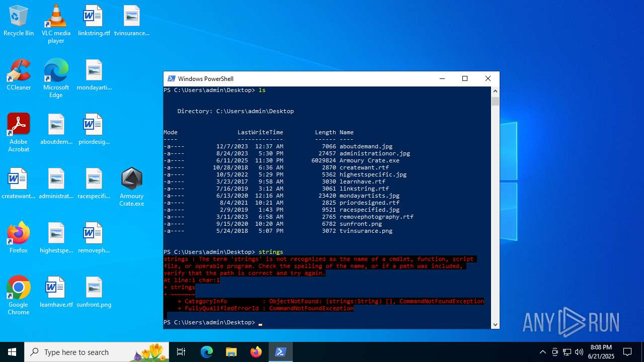Viewport: 644px width, 362px height.
Task: Select Adobe Acrobat desktop shortcut
Action: coord(19,133)
